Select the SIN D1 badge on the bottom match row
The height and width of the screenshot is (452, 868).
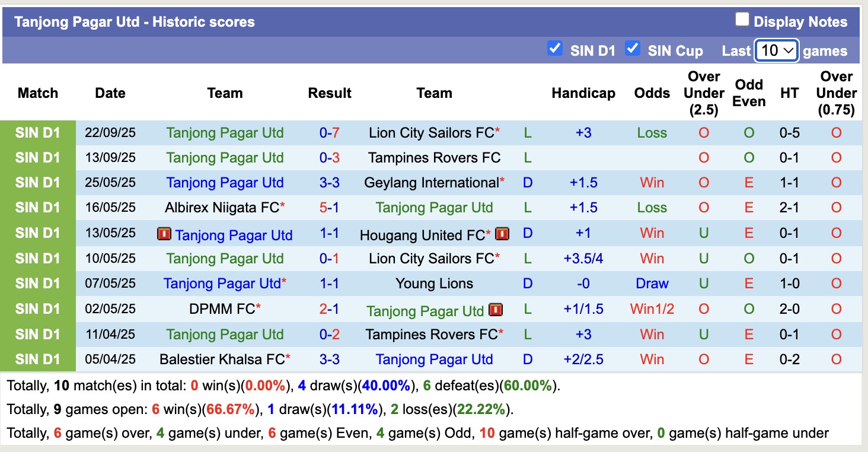point(38,359)
